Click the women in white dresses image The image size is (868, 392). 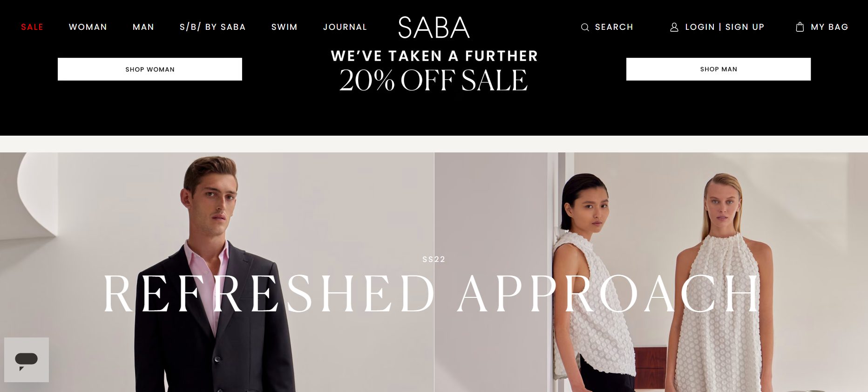click(x=651, y=272)
